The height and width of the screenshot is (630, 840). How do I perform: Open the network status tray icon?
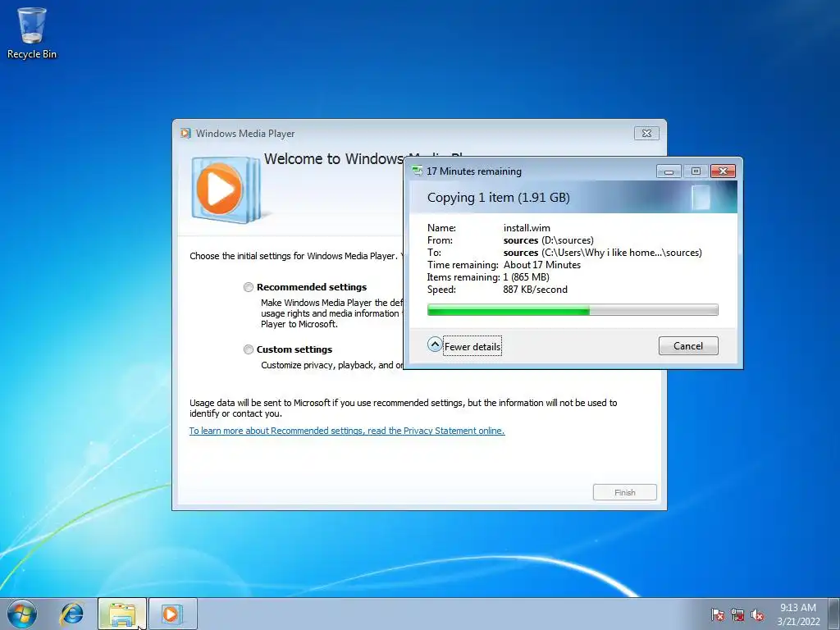(737, 614)
